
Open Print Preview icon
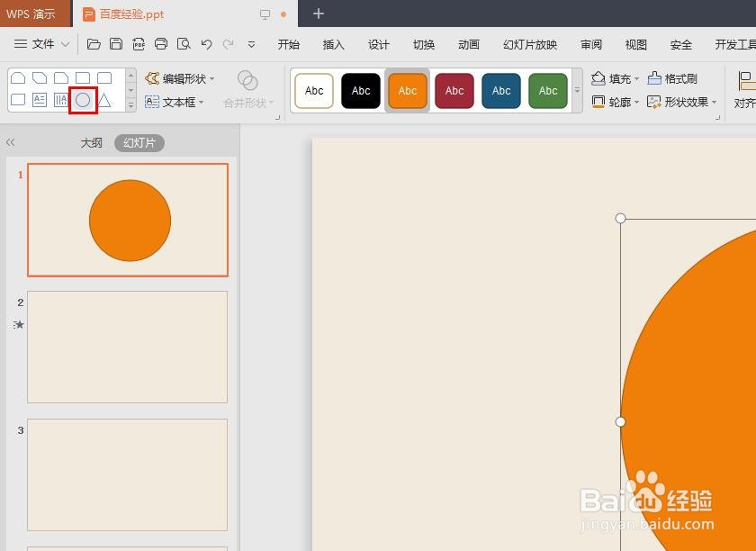click(x=184, y=44)
